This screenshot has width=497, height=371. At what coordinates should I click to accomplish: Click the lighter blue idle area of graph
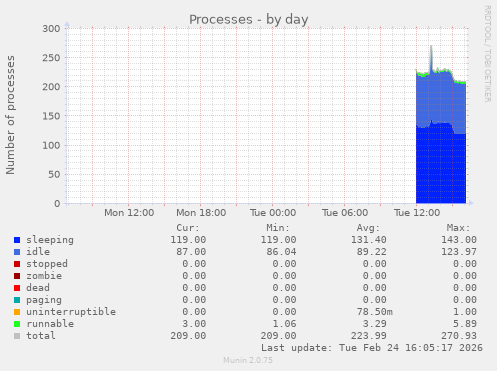coord(441,100)
